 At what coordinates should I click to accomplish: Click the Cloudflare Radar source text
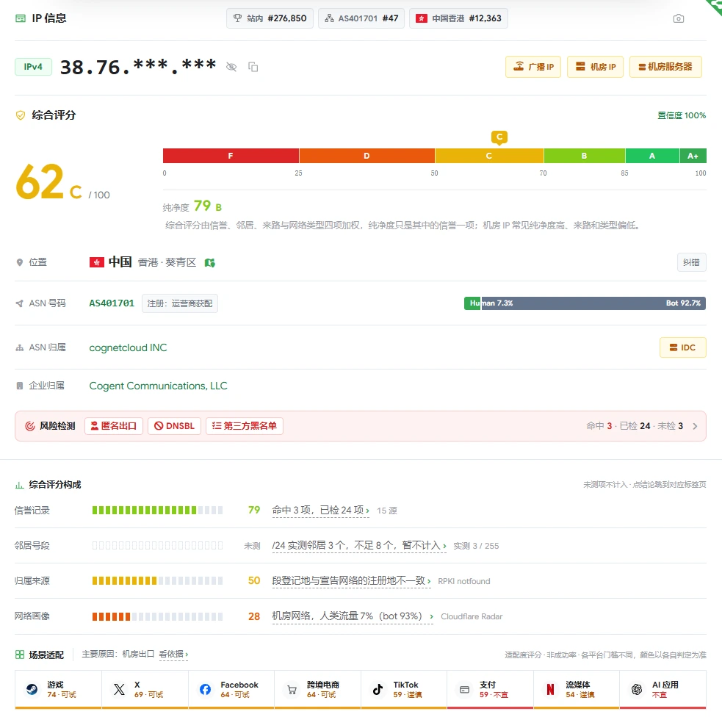[x=472, y=616]
